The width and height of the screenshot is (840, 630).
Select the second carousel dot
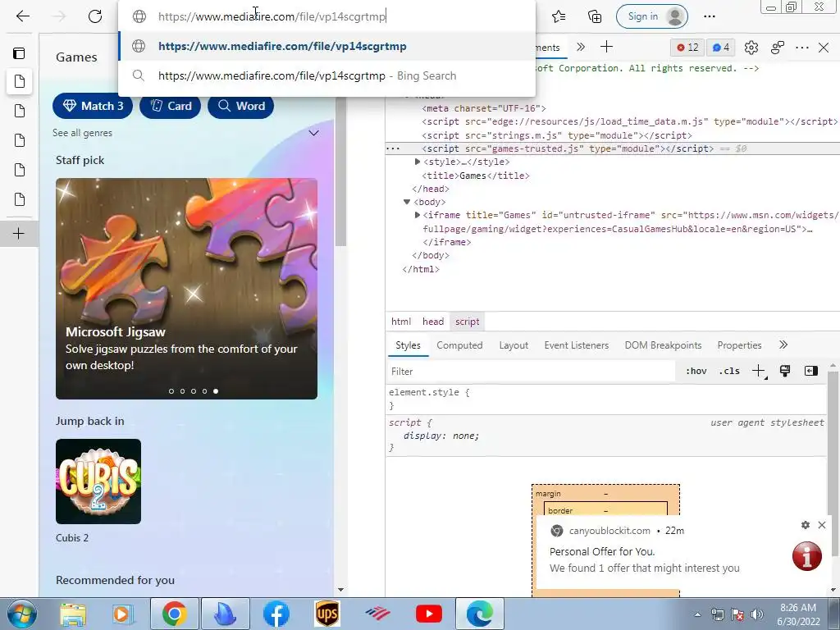(x=183, y=391)
